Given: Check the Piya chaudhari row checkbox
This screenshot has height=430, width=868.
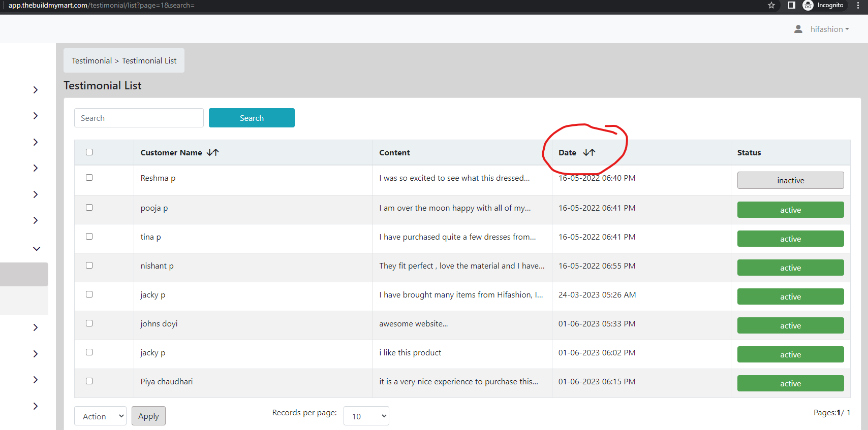Looking at the screenshot, I should 89,381.
